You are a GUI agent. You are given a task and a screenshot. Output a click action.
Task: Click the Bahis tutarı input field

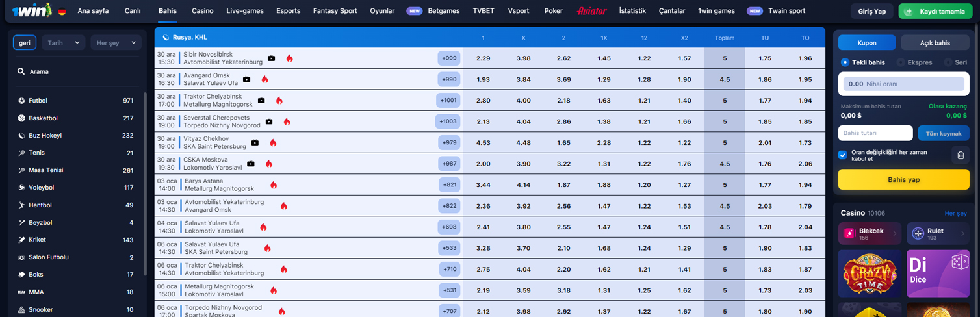(x=875, y=133)
